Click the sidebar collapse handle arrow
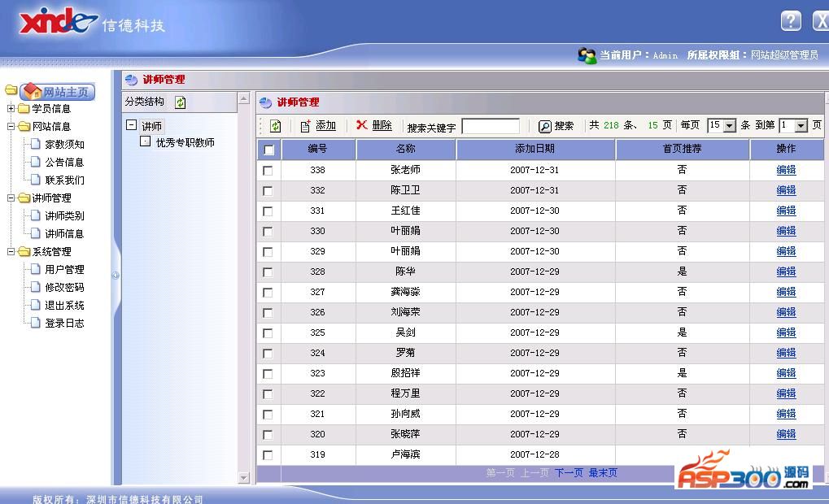This screenshot has width=829, height=504. coord(116,275)
